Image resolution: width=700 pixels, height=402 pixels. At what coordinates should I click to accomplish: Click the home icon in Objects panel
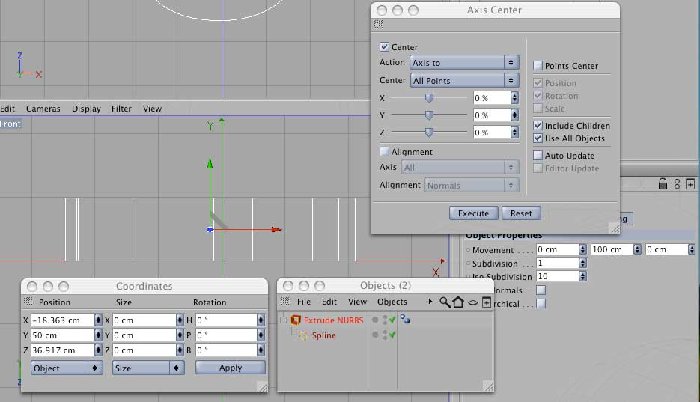coord(458,302)
